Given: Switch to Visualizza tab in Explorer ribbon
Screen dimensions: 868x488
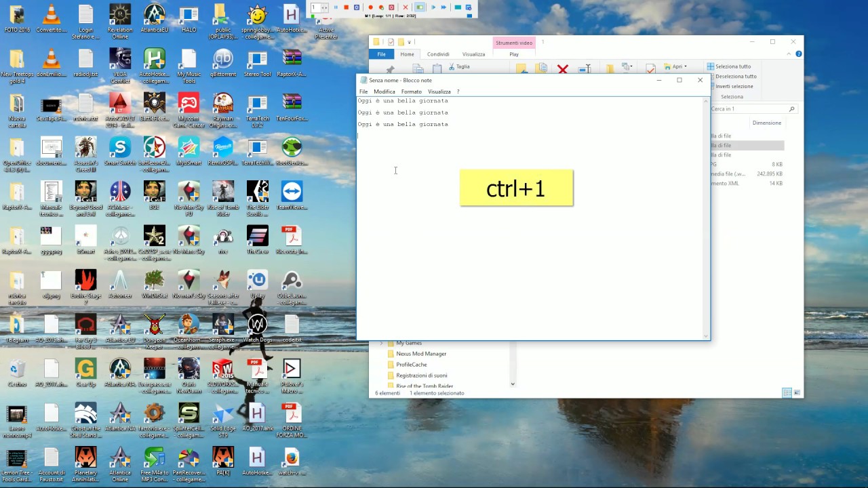Looking at the screenshot, I should click(473, 54).
